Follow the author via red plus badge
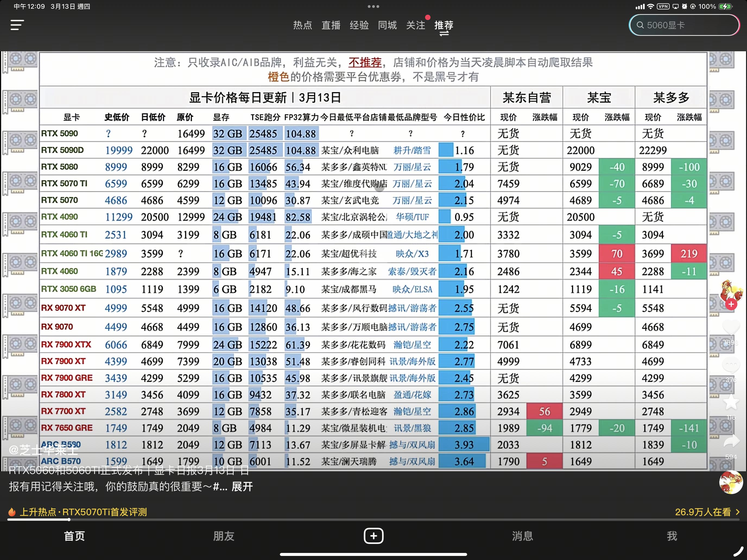 (731, 304)
